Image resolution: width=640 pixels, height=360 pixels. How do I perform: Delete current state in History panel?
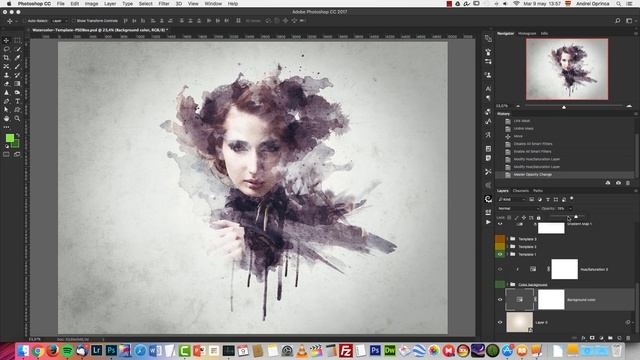(x=628, y=183)
